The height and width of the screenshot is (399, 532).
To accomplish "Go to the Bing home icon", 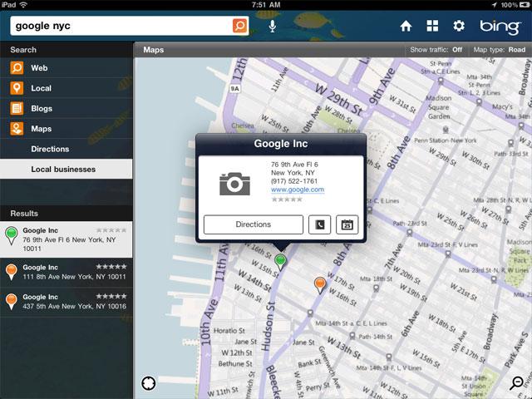I will tap(406, 26).
